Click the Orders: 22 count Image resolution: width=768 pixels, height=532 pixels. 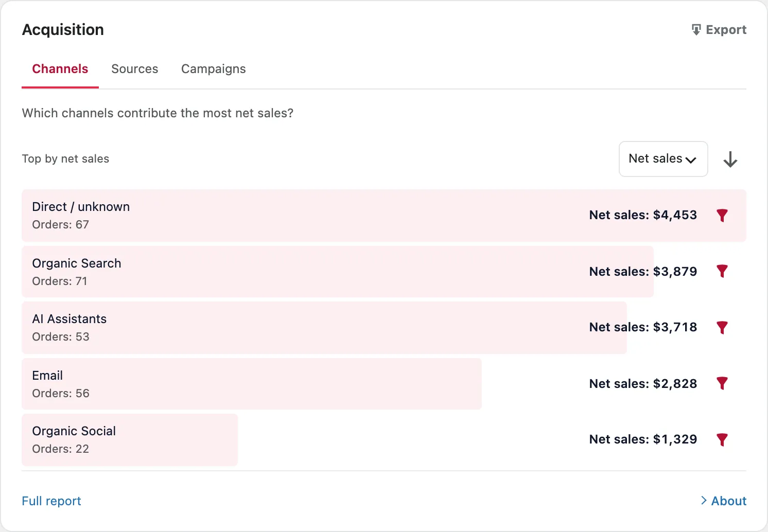point(60,449)
